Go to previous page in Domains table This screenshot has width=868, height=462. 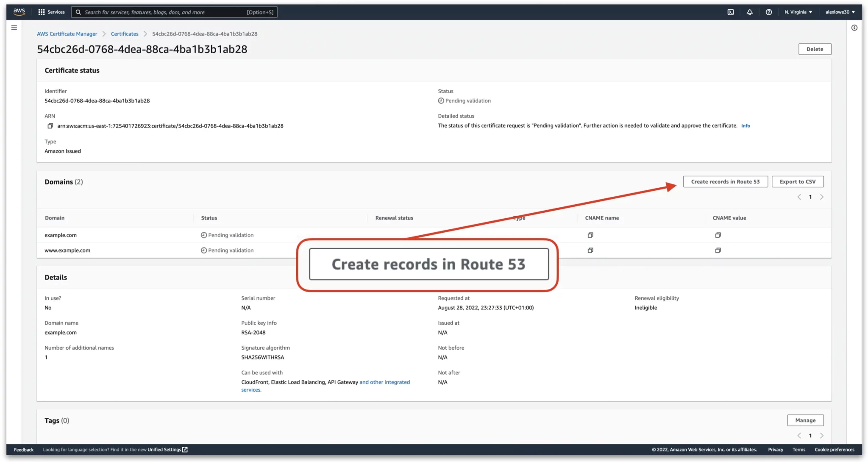click(799, 197)
